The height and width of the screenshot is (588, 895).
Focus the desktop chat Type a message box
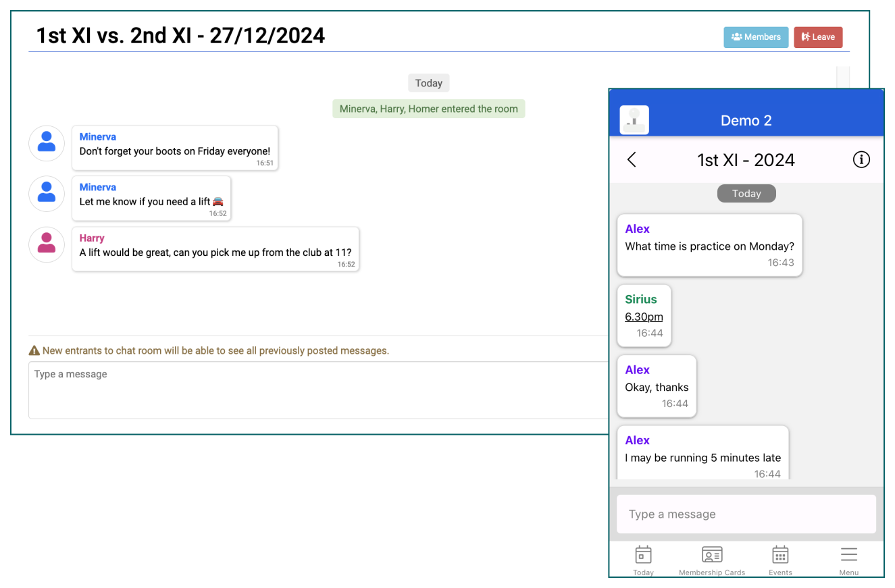click(x=319, y=390)
